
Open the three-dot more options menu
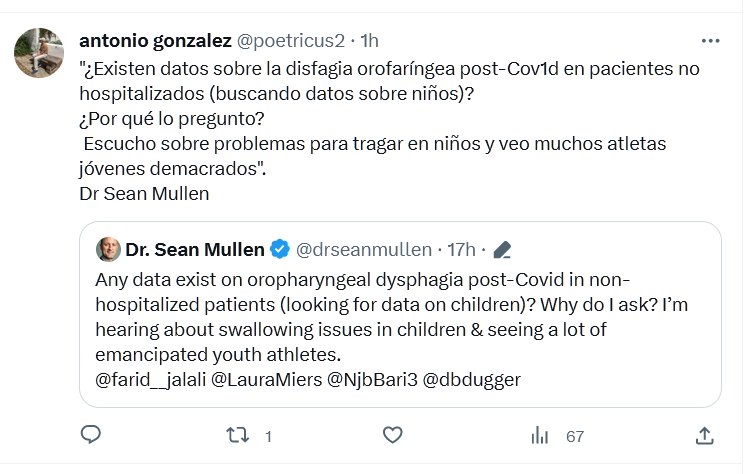(x=710, y=41)
